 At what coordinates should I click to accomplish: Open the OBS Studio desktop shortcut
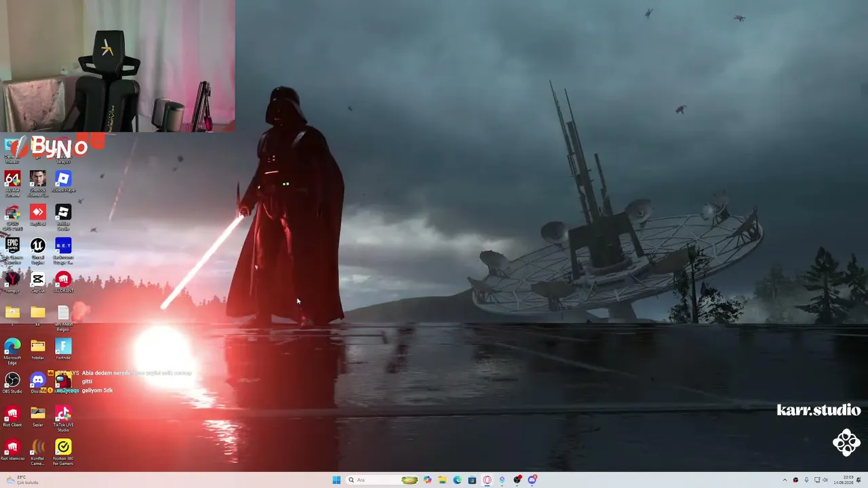pos(12,383)
